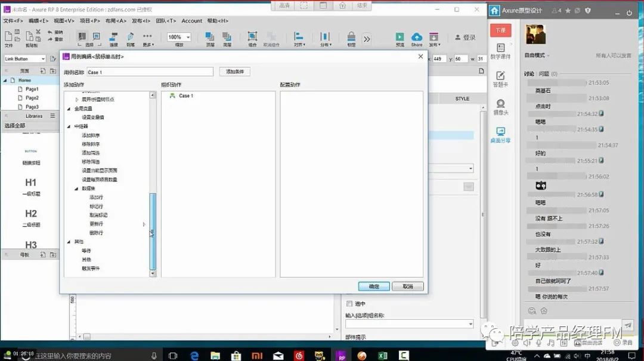Click the Group icon in toolbar

click(252, 36)
